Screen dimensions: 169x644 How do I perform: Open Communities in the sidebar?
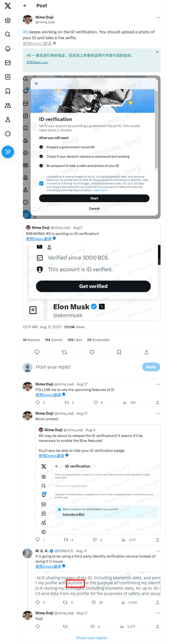(8, 105)
